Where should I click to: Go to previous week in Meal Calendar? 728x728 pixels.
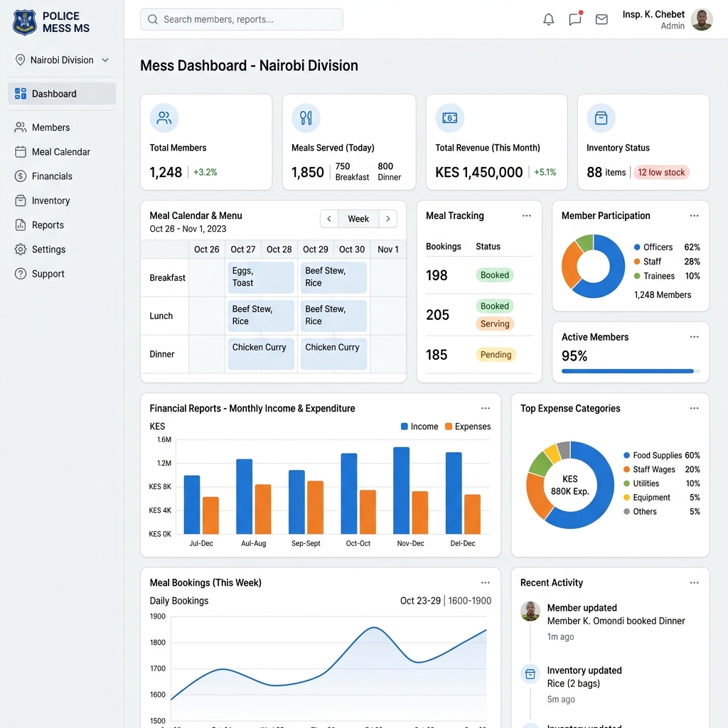click(329, 219)
